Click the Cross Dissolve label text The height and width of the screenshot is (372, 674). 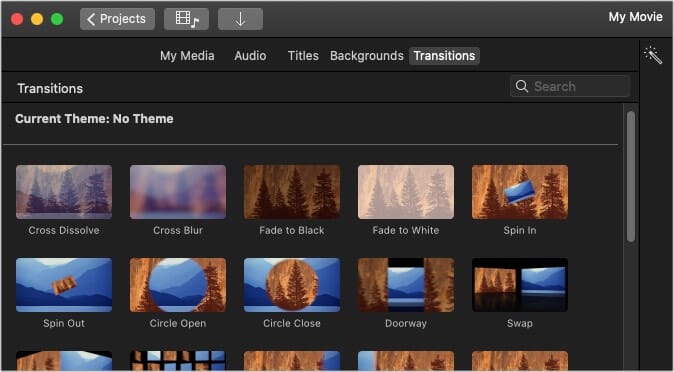tap(64, 231)
